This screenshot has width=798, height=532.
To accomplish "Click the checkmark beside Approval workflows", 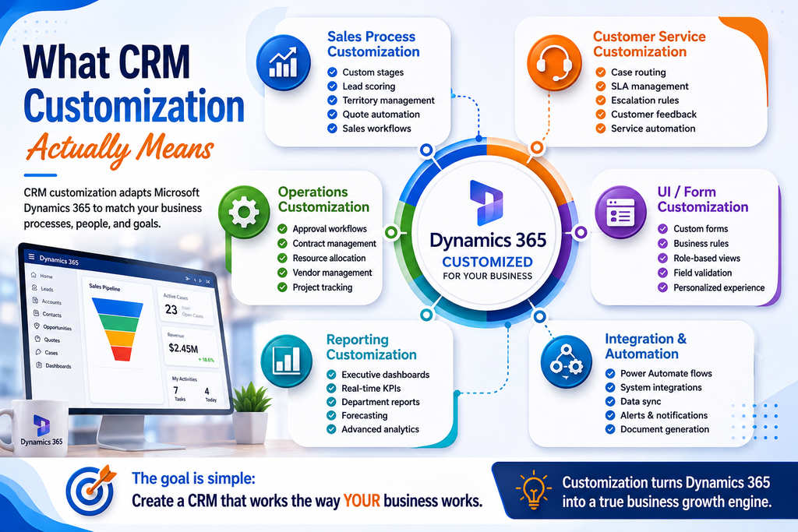I will [282, 229].
